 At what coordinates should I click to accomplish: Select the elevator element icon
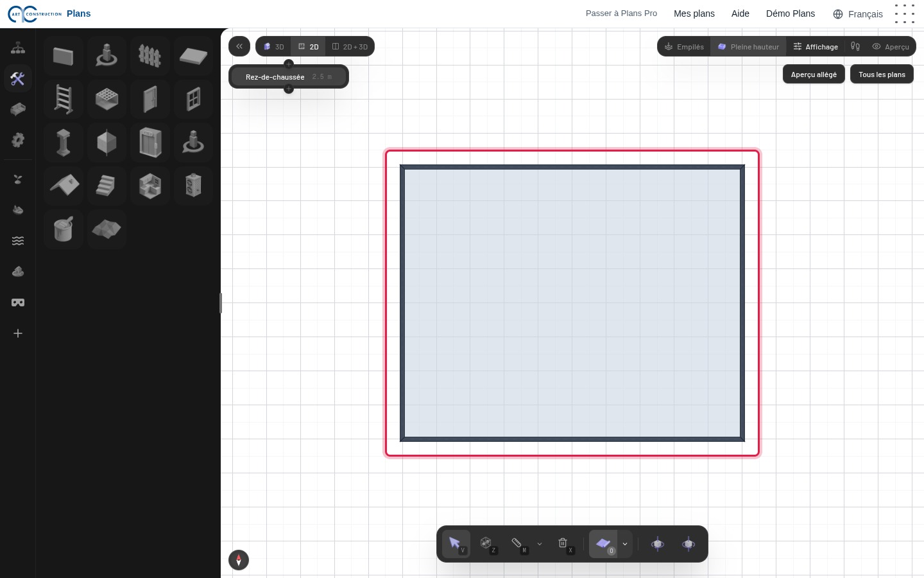point(150,143)
